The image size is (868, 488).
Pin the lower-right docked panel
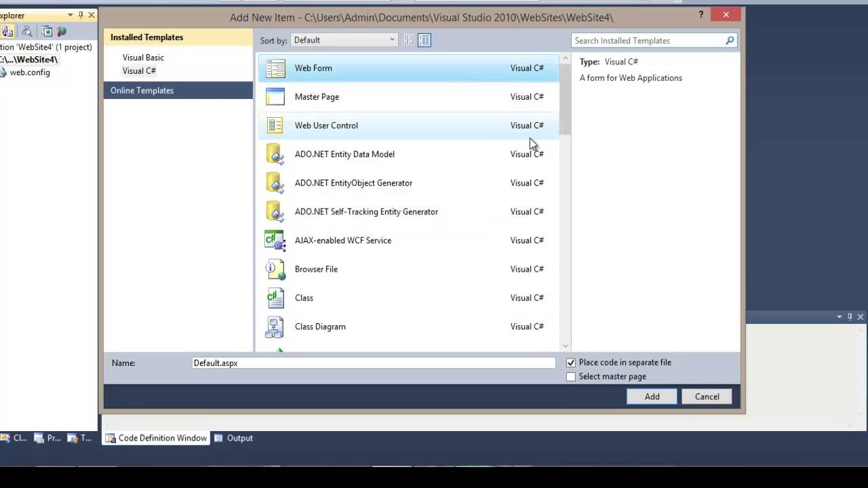[x=850, y=317]
